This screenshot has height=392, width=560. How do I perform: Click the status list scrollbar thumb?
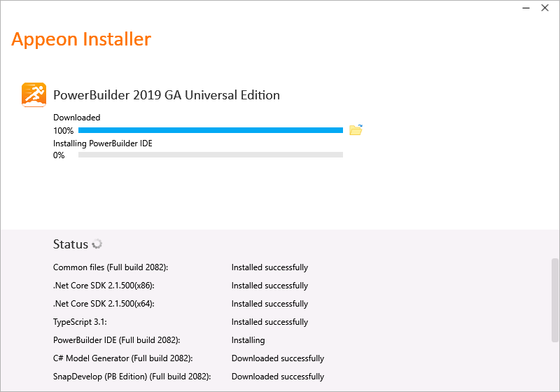[x=555, y=301]
